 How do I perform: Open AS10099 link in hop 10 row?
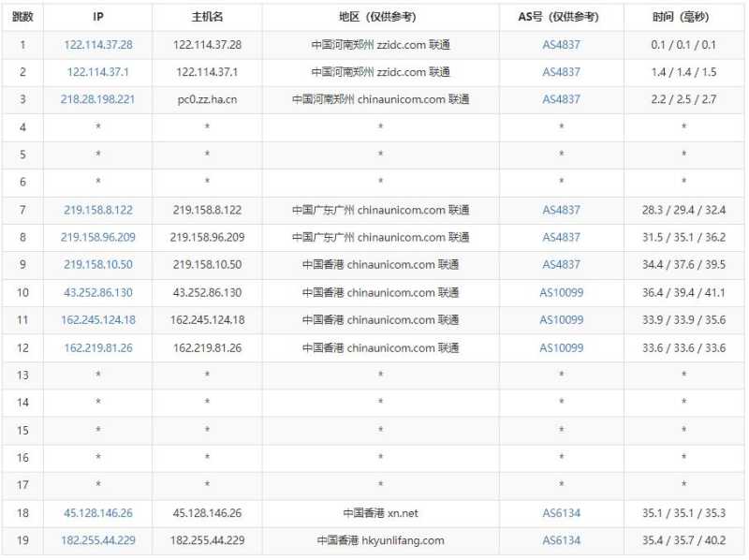click(561, 292)
